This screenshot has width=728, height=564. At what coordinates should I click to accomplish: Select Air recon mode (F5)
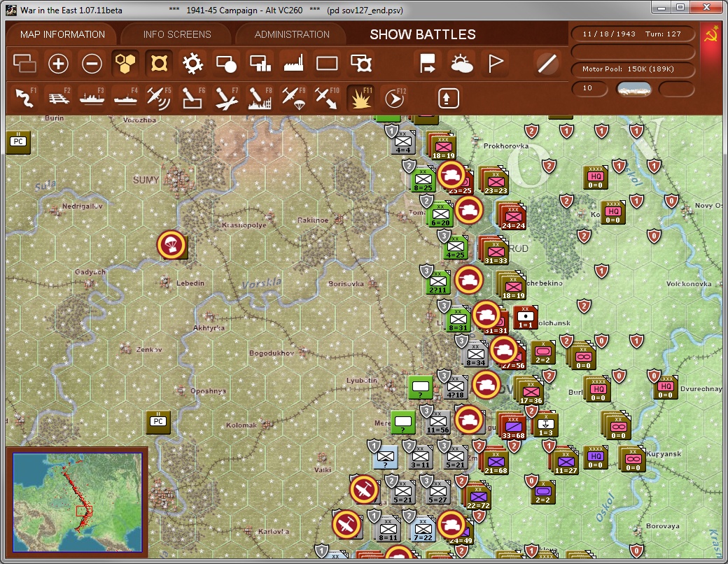pyautogui.click(x=159, y=97)
